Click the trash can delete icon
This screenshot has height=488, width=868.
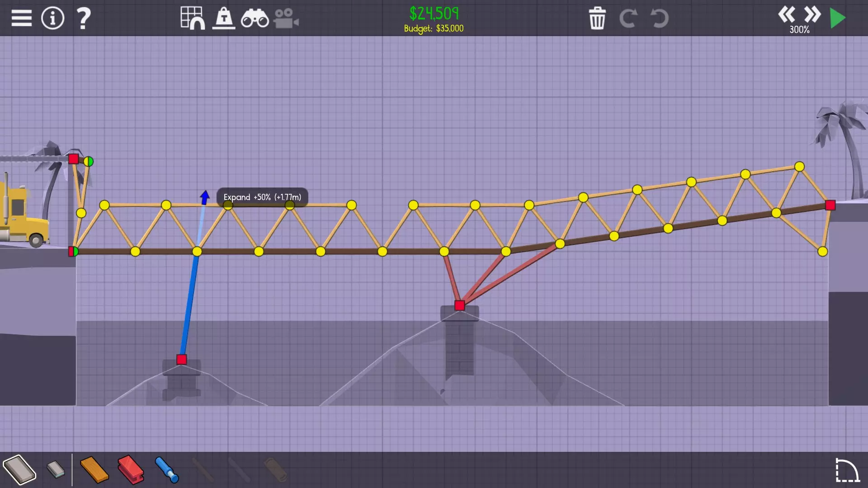pyautogui.click(x=597, y=19)
